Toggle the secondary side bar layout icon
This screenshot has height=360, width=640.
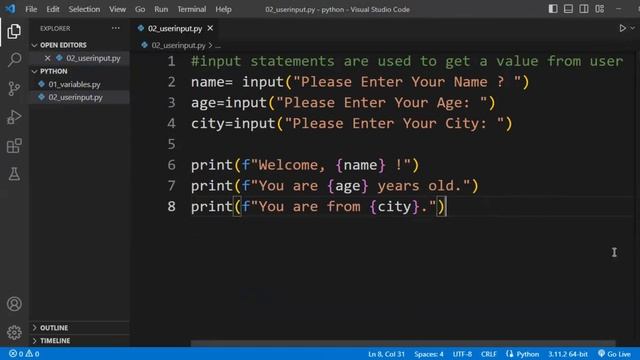tap(584, 9)
